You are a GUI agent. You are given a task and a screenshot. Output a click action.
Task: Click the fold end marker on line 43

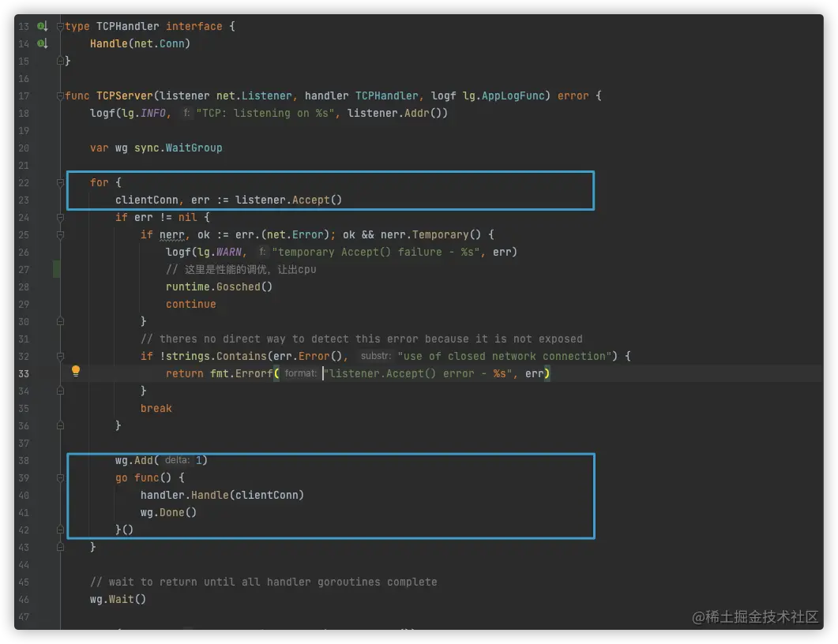pyautogui.click(x=60, y=548)
